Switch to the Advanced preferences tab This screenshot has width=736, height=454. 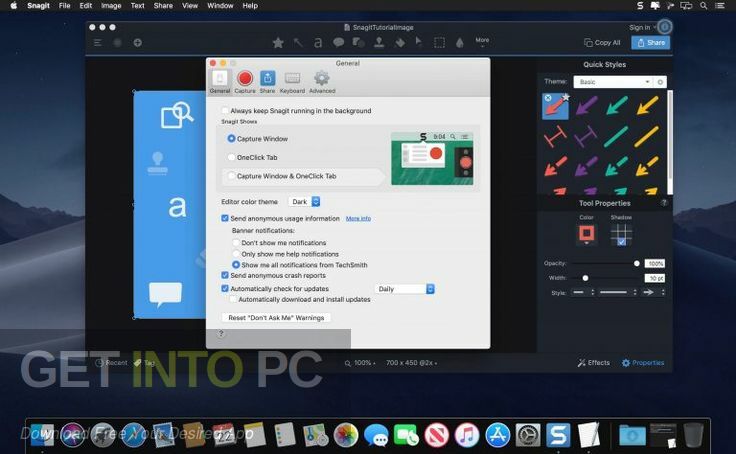pos(322,82)
